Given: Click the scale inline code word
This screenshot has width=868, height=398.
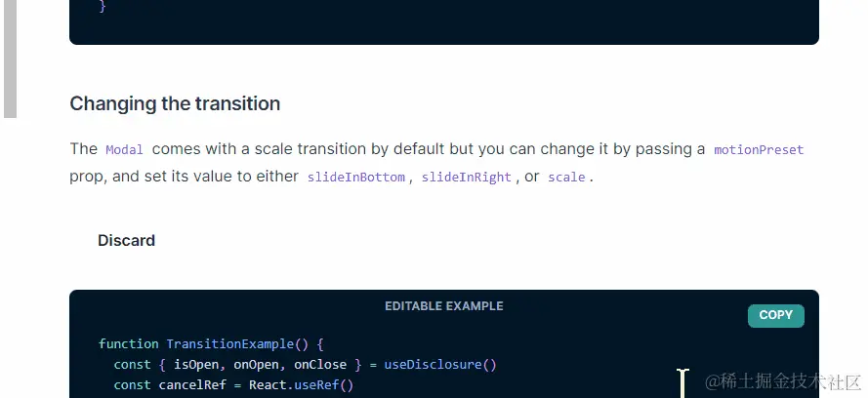Looking at the screenshot, I should click(566, 178).
